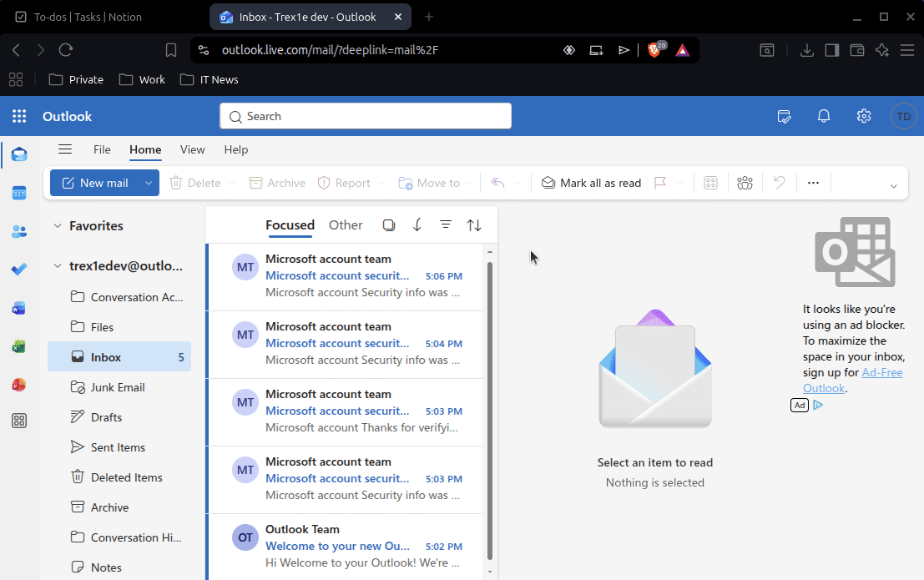Screen dimensions: 924x580
Task: Select the Home ribbon tab
Action: tap(145, 149)
